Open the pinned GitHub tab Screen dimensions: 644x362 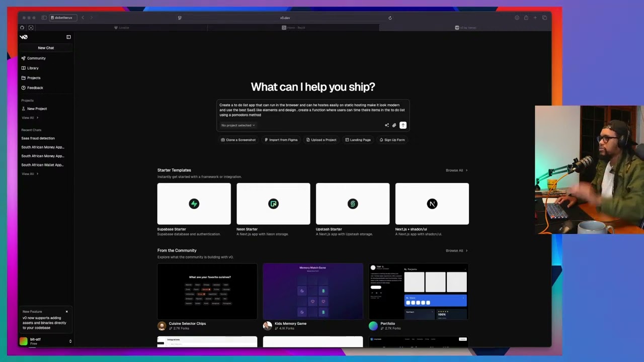tap(22, 28)
